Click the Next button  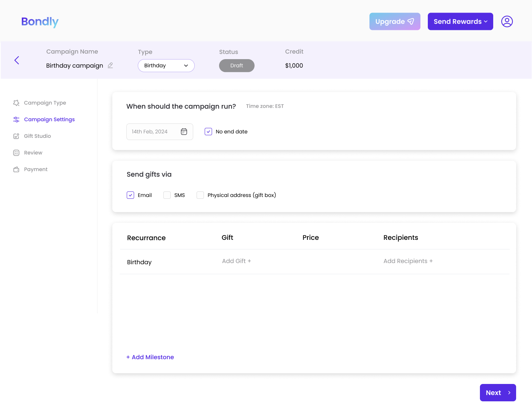(x=498, y=392)
